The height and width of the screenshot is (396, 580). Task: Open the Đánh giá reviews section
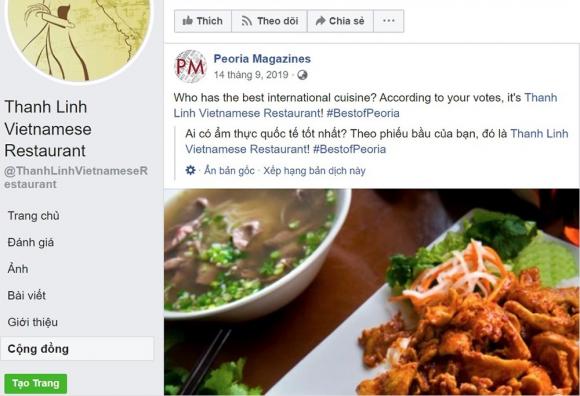(31, 242)
